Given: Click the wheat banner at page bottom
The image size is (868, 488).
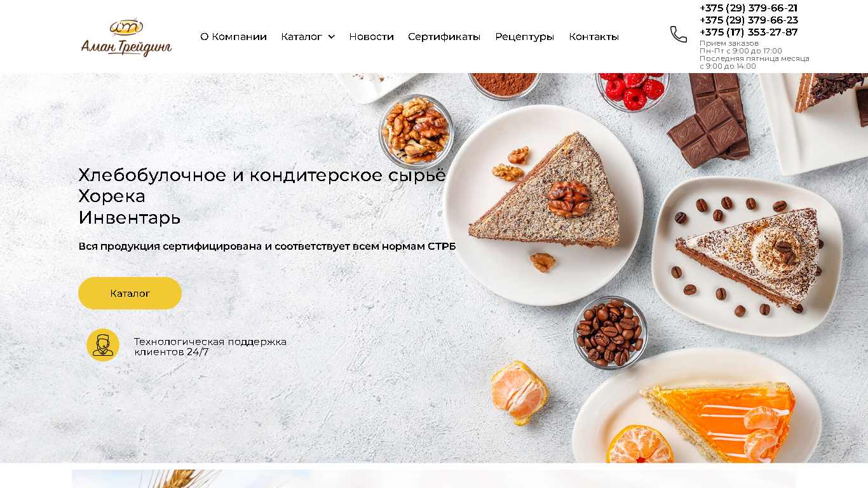Looking at the screenshot, I should (434, 479).
